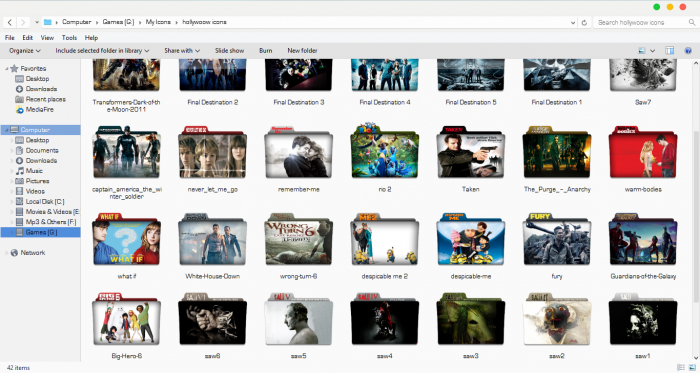Open Pictures under Computer in sidebar
This screenshot has height=373, width=700.
tap(32, 181)
